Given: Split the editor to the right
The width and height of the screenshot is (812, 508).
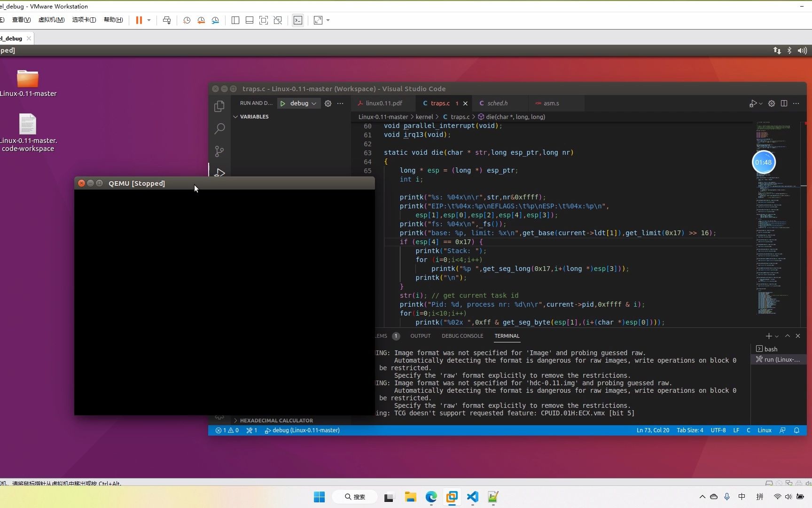Looking at the screenshot, I should pyautogui.click(x=784, y=103).
